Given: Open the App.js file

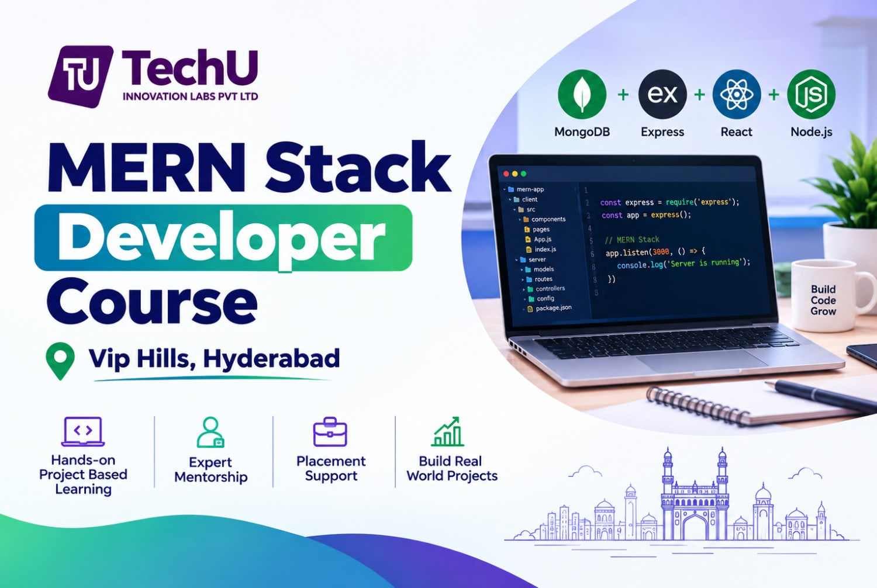Looking at the screenshot, I should tap(538, 239).
